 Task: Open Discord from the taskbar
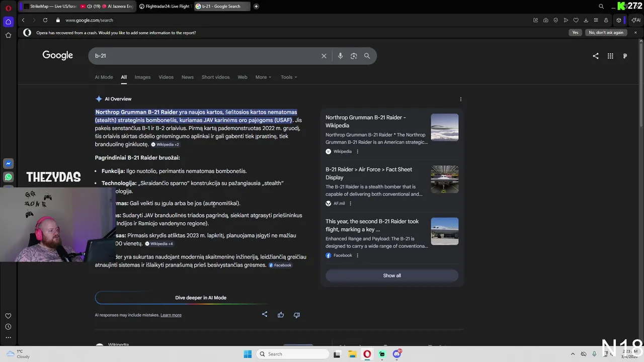point(397,354)
